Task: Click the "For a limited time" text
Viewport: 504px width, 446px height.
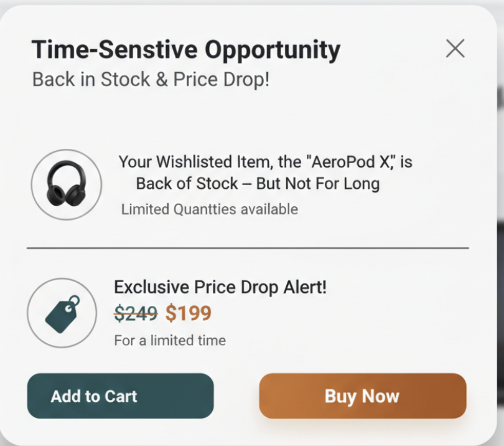Action: pos(170,341)
